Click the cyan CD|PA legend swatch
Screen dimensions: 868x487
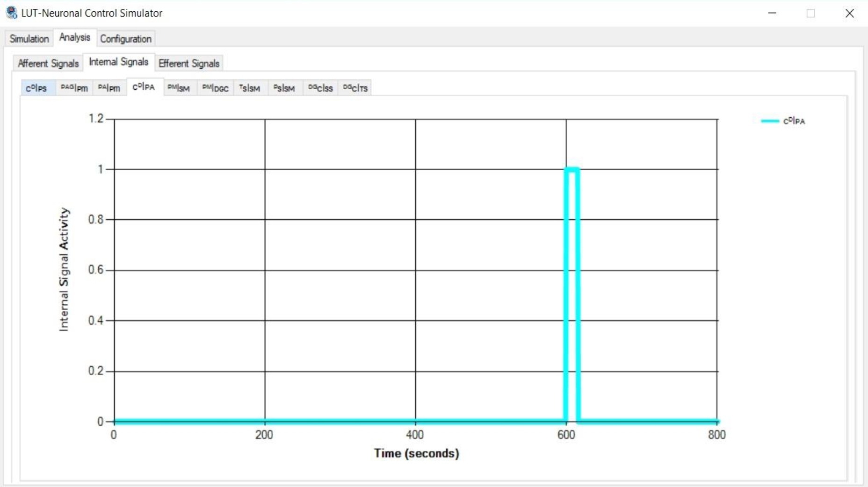(770, 121)
